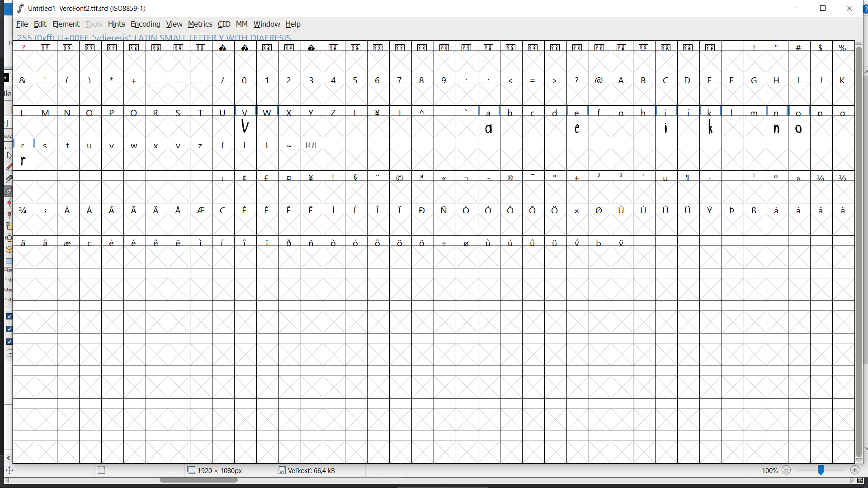Select the pointer arrow tool

[9, 156]
